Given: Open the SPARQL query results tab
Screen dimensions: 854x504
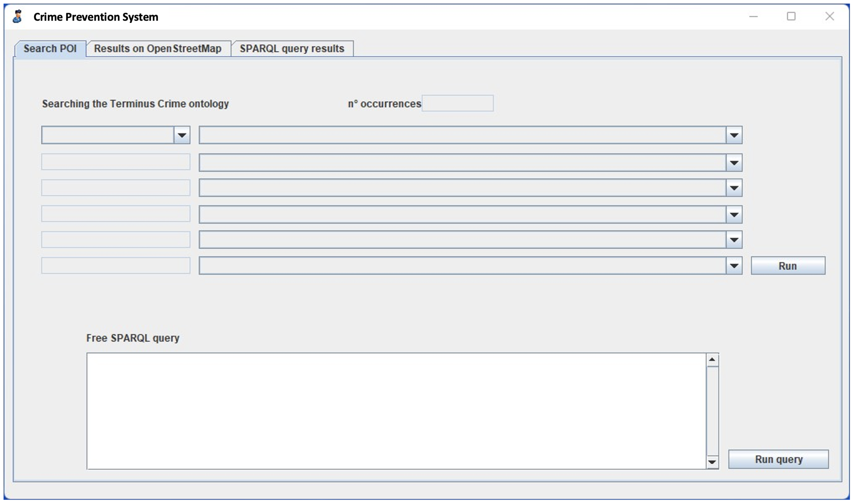Looking at the screenshot, I should click(x=292, y=49).
